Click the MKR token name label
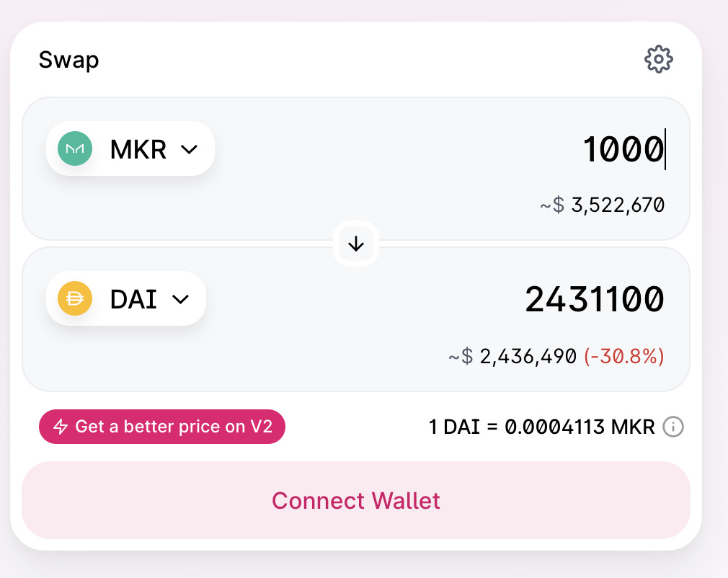The height and width of the screenshot is (578, 728). [x=138, y=149]
